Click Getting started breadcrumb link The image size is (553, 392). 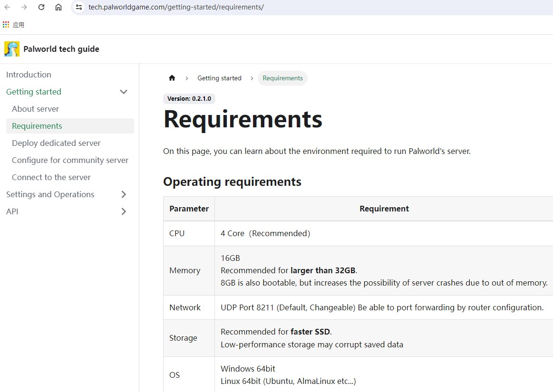click(219, 78)
